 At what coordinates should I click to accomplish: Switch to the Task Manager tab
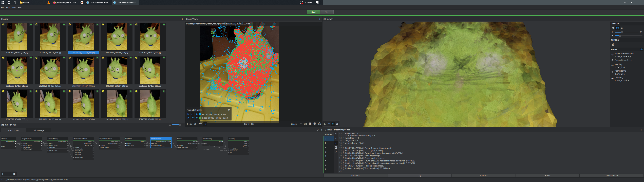tap(39, 130)
